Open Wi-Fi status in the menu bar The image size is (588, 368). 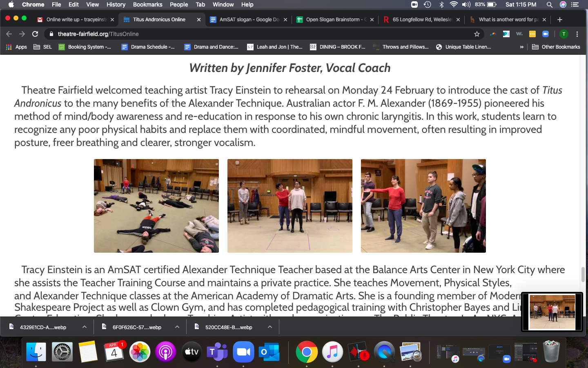[x=453, y=4]
